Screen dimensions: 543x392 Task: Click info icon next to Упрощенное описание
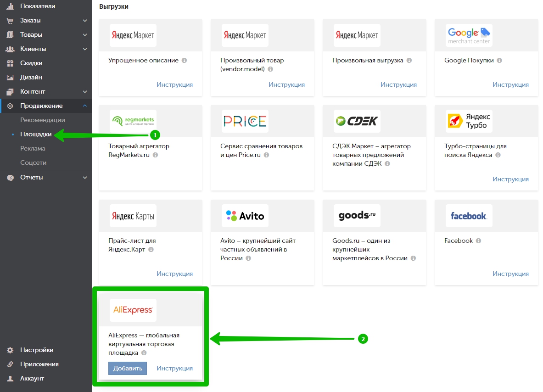[184, 60]
